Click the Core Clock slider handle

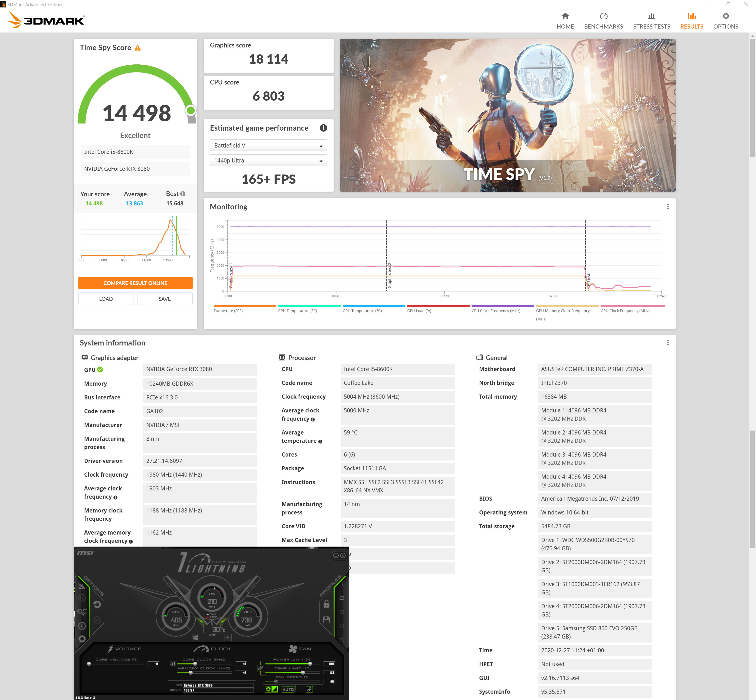click(195, 664)
